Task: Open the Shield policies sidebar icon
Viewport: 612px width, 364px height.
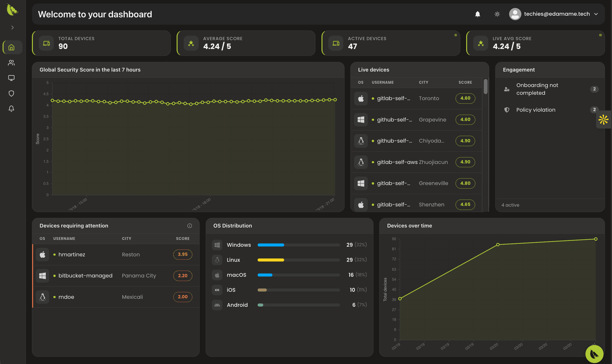Action: tap(11, 93)
